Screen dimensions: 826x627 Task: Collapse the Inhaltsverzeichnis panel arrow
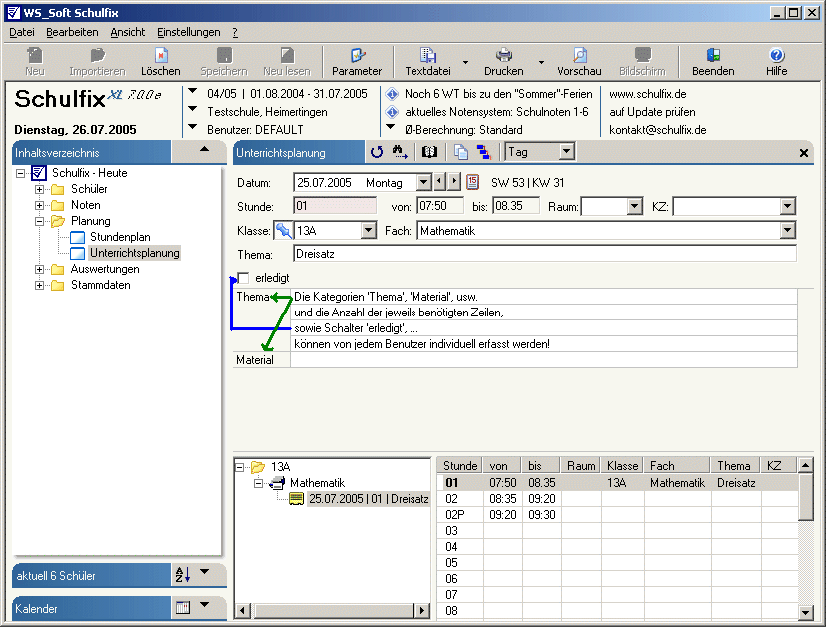(x=204, y=149)
